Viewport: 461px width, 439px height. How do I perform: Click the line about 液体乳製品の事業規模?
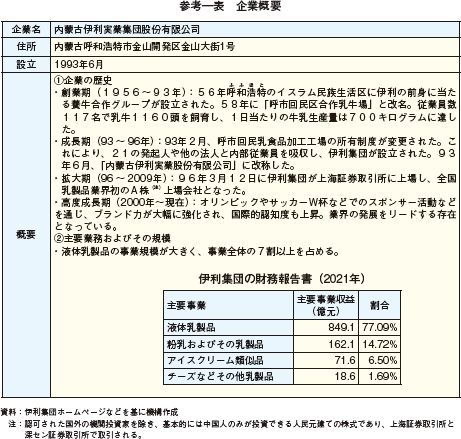pos(198,251)
